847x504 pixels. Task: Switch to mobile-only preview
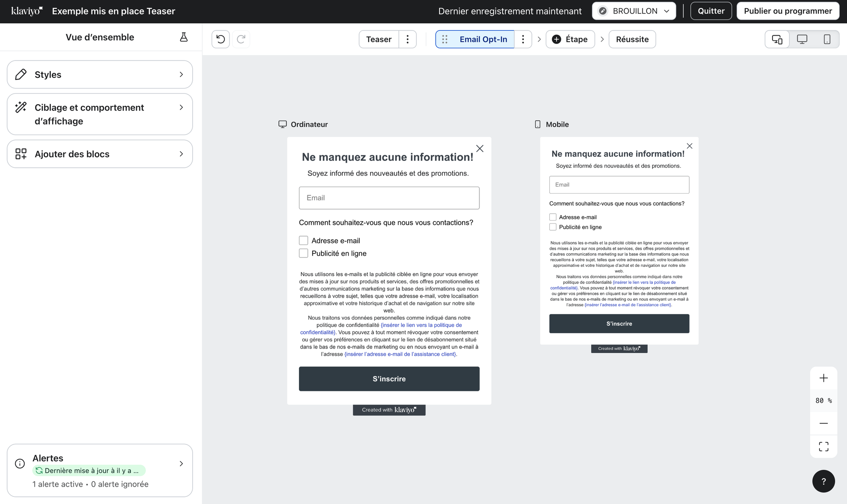(x=827, y=39)
